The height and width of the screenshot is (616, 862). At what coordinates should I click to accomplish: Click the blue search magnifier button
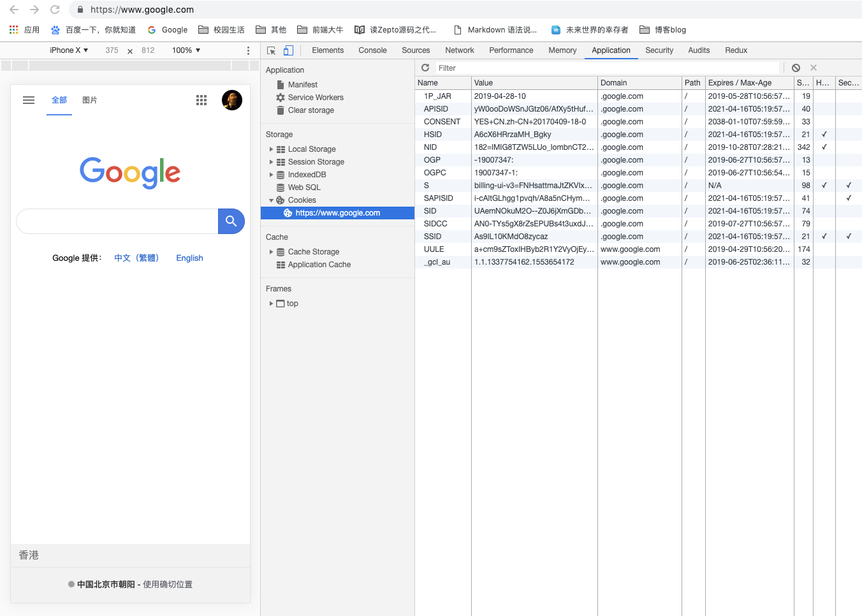pyautogui.click(x=231, y=221)
